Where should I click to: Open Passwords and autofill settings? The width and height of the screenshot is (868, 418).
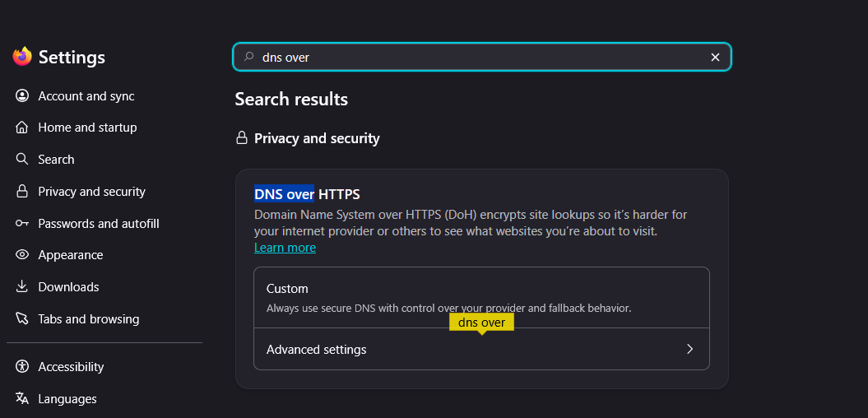(x=99, y=224)
